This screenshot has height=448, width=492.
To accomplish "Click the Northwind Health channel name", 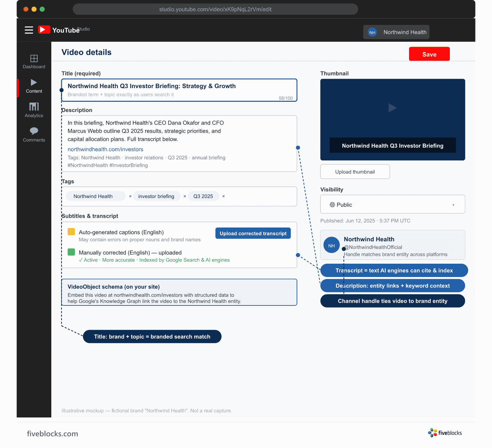I will point(369,239).
